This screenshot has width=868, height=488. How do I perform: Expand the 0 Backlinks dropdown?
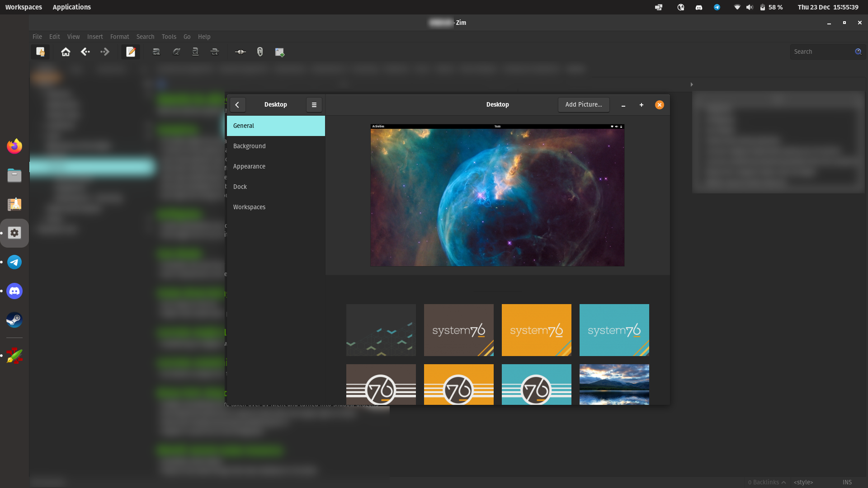(767, 482)
